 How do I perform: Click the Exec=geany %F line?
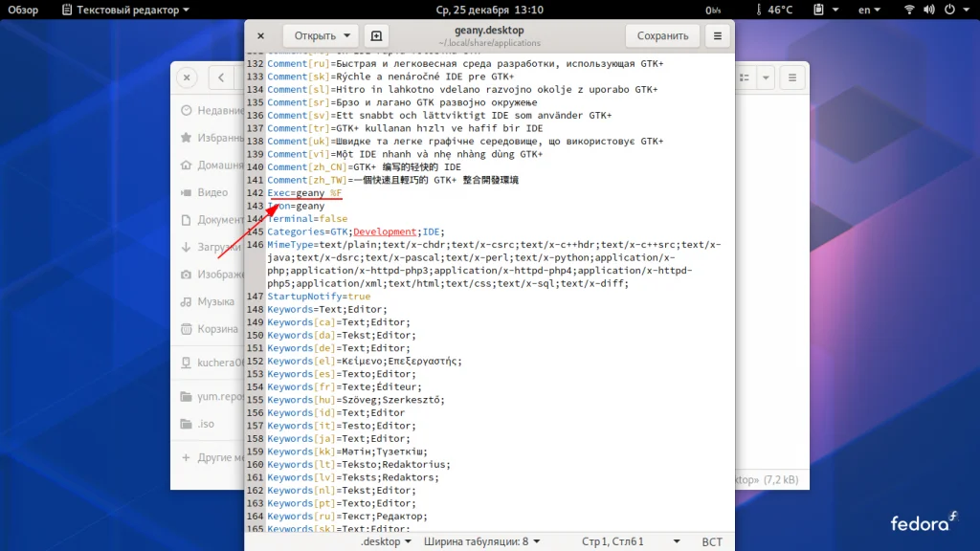pos(304,193)
